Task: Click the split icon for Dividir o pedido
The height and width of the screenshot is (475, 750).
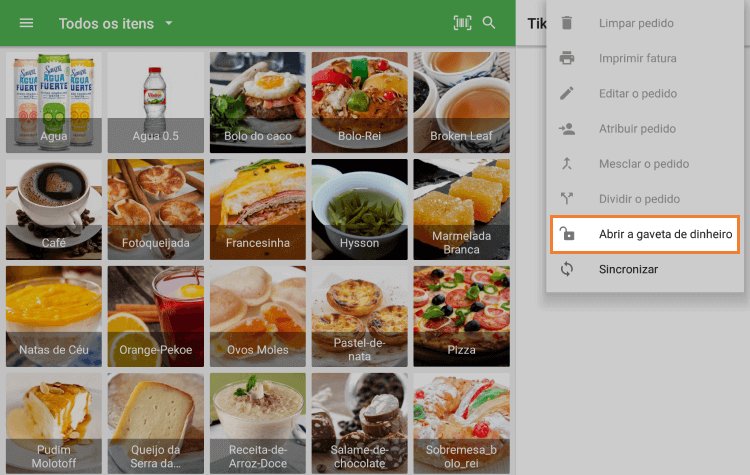Action: click(x=567, y=199)
